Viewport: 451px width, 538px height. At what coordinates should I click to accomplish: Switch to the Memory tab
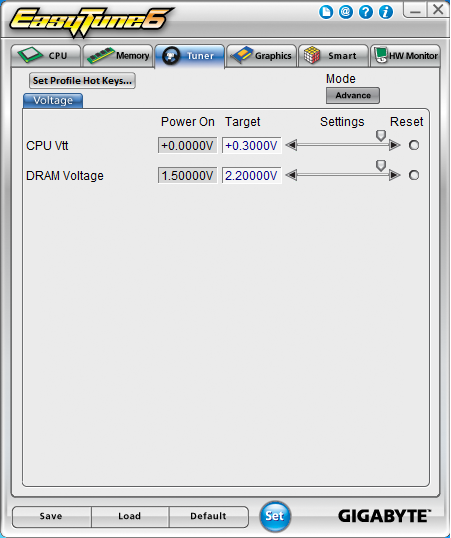tap(118, 56)
